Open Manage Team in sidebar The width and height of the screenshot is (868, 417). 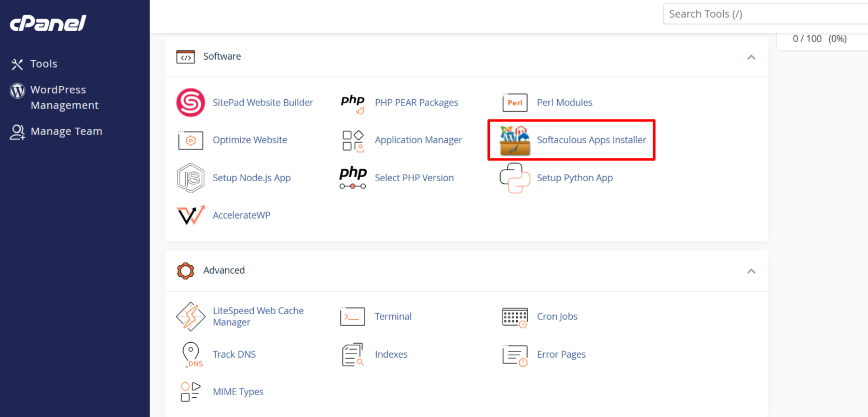tap(66, 131)
